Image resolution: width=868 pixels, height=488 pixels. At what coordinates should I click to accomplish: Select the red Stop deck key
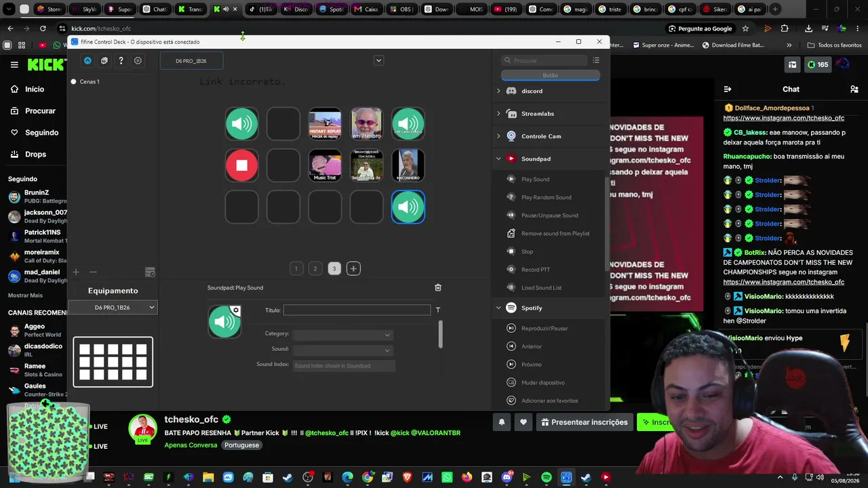tap(242, 165)
